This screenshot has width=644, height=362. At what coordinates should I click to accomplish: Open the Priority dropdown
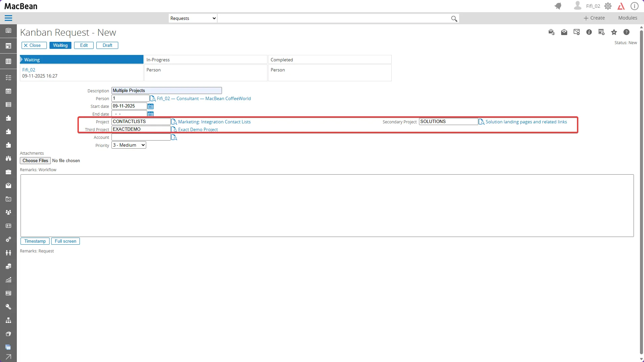pyautogui.click(x=129, y=145)
